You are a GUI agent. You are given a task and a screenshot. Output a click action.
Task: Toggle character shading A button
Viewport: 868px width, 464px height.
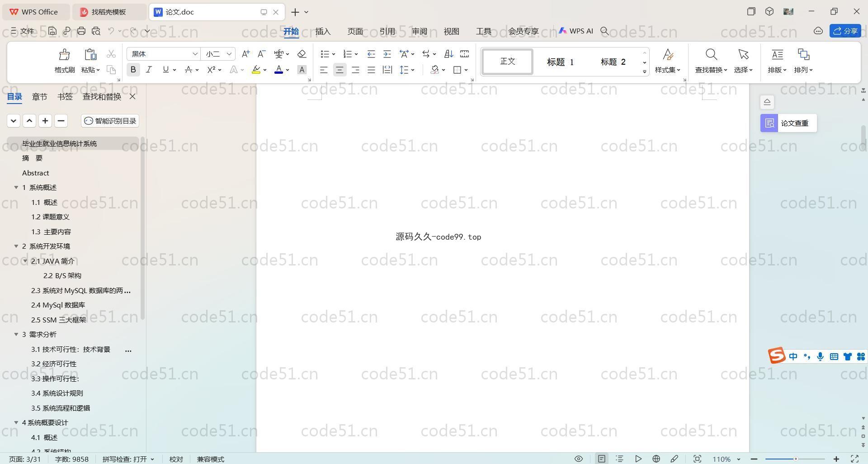(302, 70)
